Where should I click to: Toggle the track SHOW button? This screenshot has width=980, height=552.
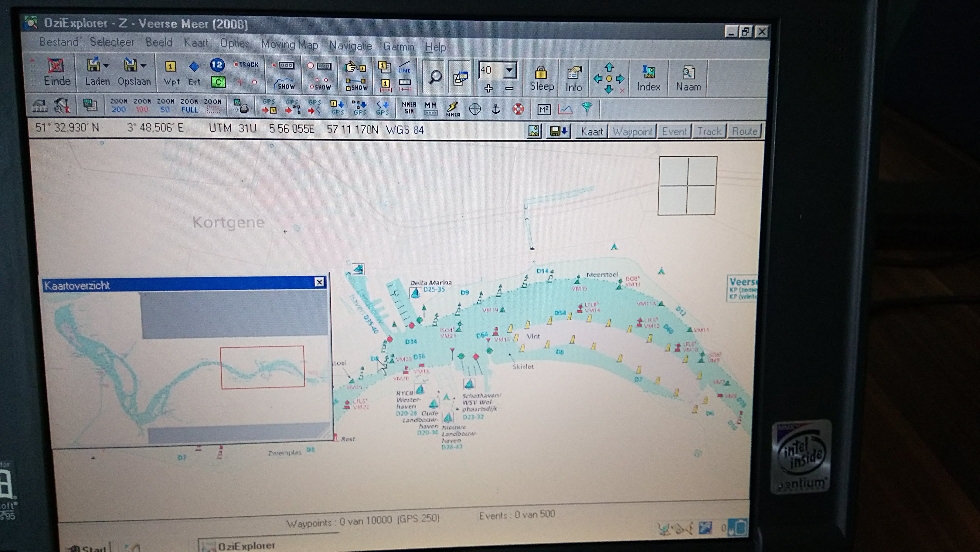pos(285,84)
